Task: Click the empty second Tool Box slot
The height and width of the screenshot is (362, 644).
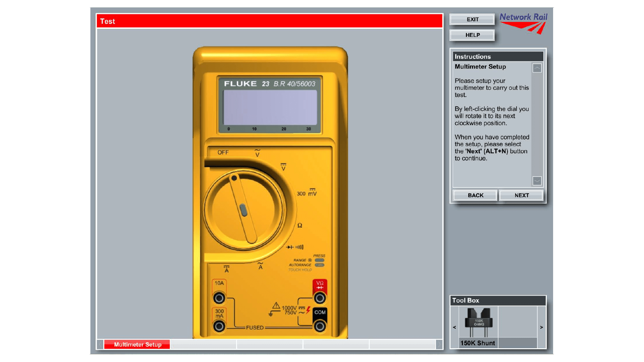Action: [x=518, y=322]
